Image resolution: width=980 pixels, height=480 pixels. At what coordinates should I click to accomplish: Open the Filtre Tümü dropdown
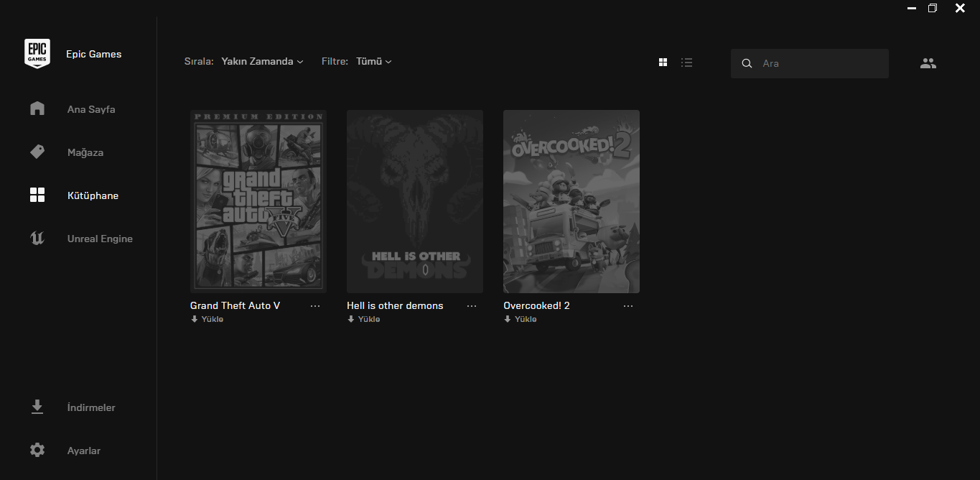coord(374,62)
